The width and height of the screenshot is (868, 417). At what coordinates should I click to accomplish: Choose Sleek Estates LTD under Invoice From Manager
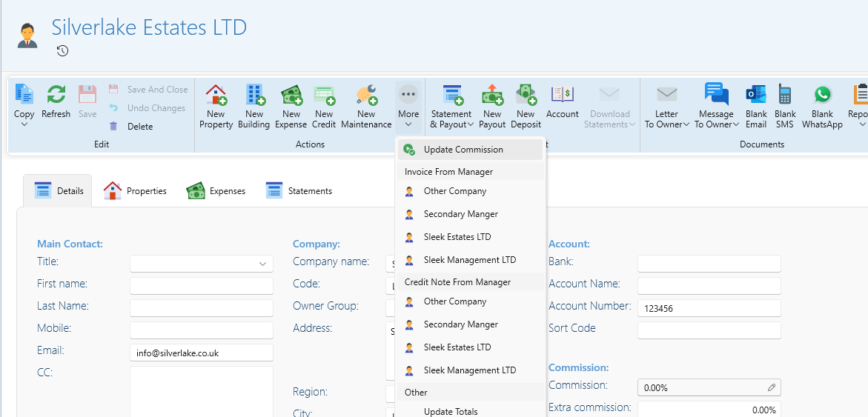470,237
